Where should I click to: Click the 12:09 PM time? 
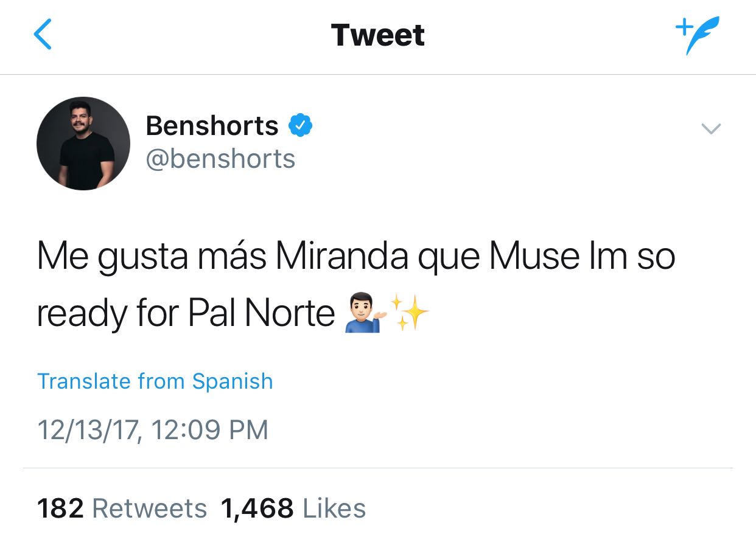pos(209,430)
